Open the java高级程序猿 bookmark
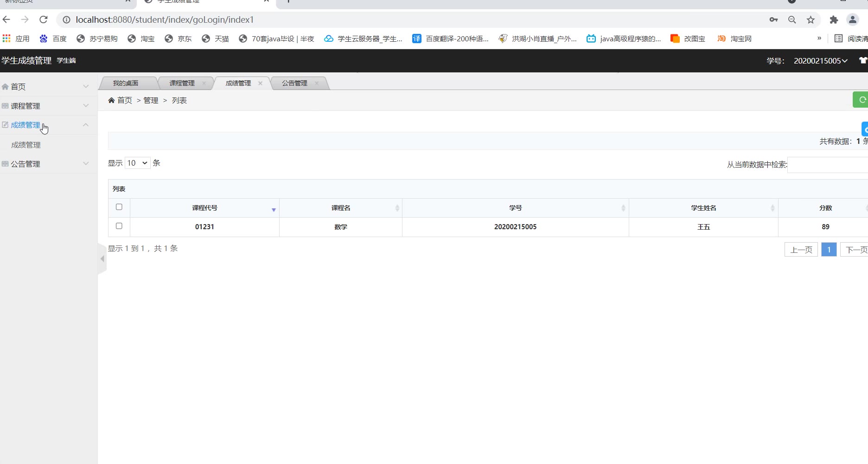The height and width of the screenshot is (464, 868). [x=624, y=39]
